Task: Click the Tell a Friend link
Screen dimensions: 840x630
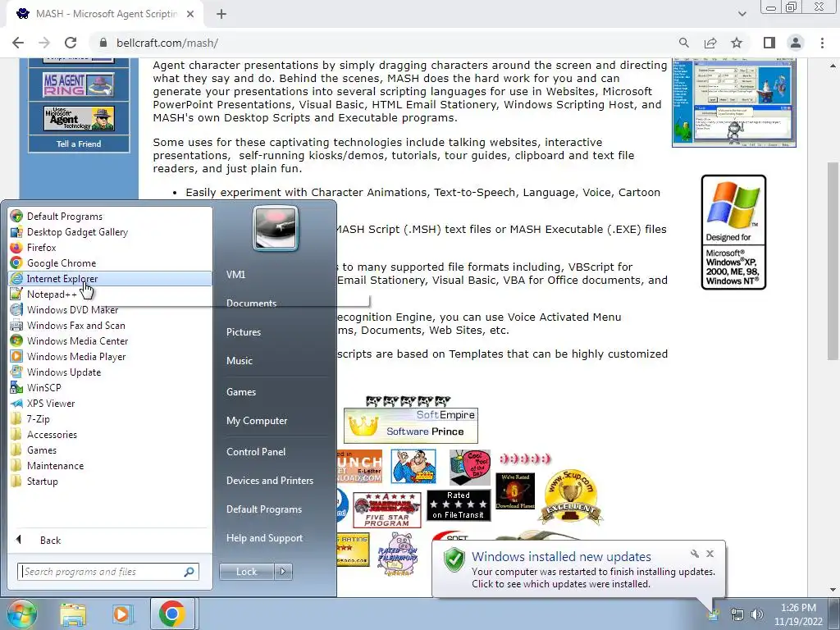Action: point(79,144)
